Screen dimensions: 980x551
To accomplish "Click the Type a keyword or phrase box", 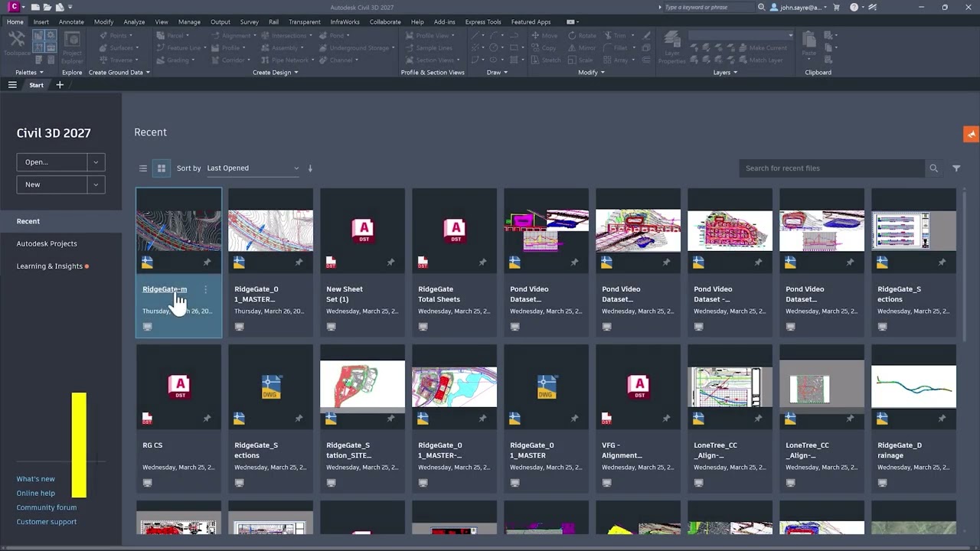I will click(x=708, y=7).
